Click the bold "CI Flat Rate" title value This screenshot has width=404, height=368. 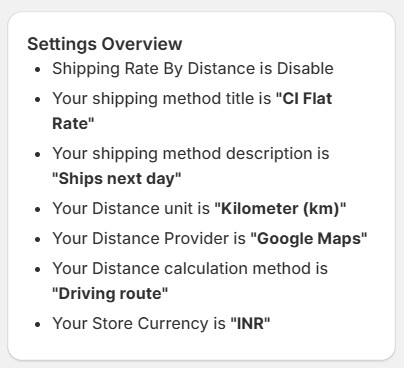[192, 111]
